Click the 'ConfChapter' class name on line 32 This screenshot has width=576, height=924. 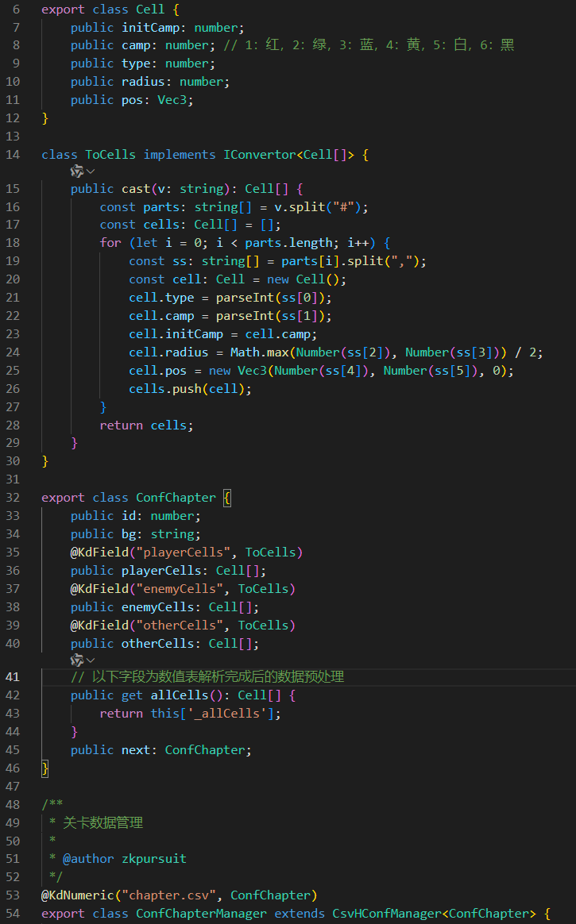coord(176,498)
